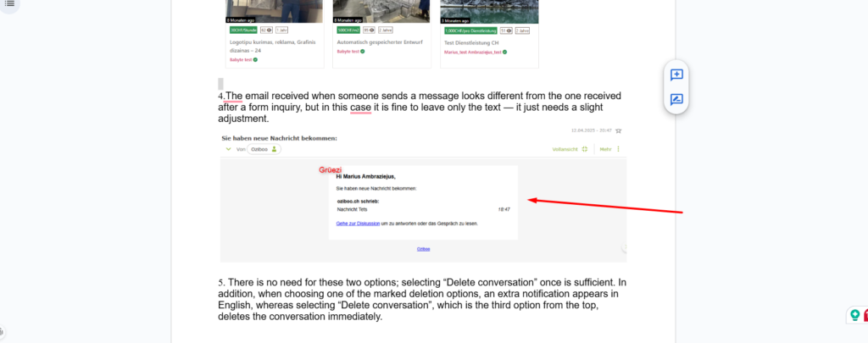
Task: Click the add comment icon
Action: point(676,75)
